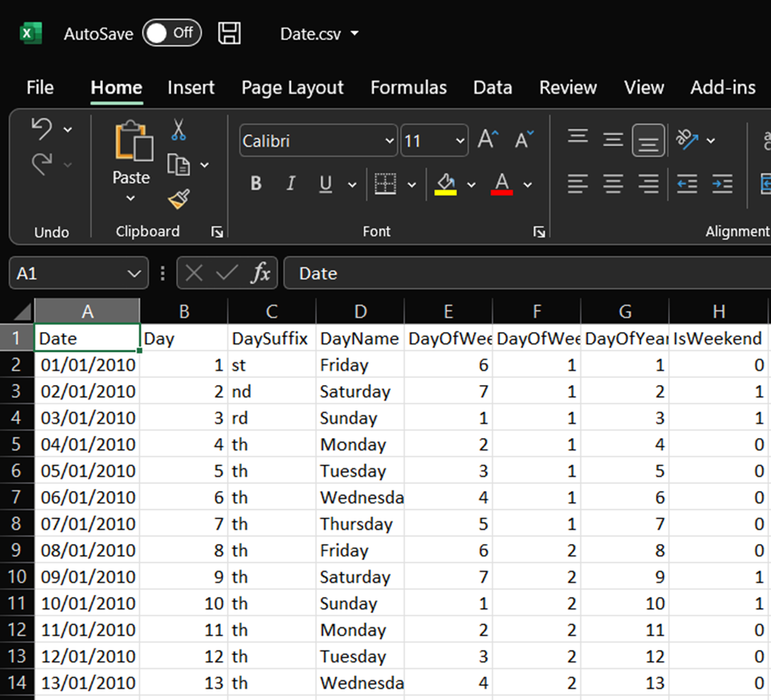
Task: Apply the yellow Fill Color
Action: (446, 184)
